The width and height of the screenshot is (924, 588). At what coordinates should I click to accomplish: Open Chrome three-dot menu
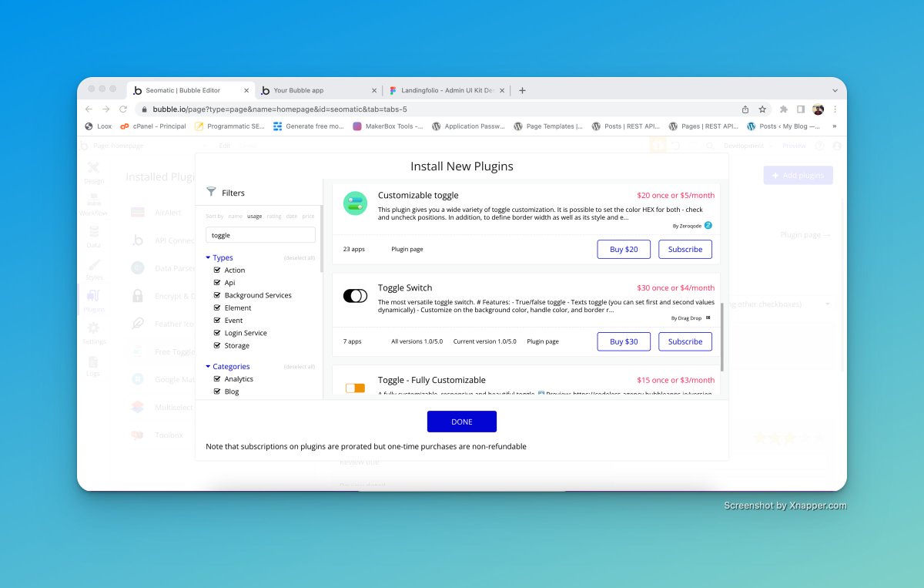835,109
